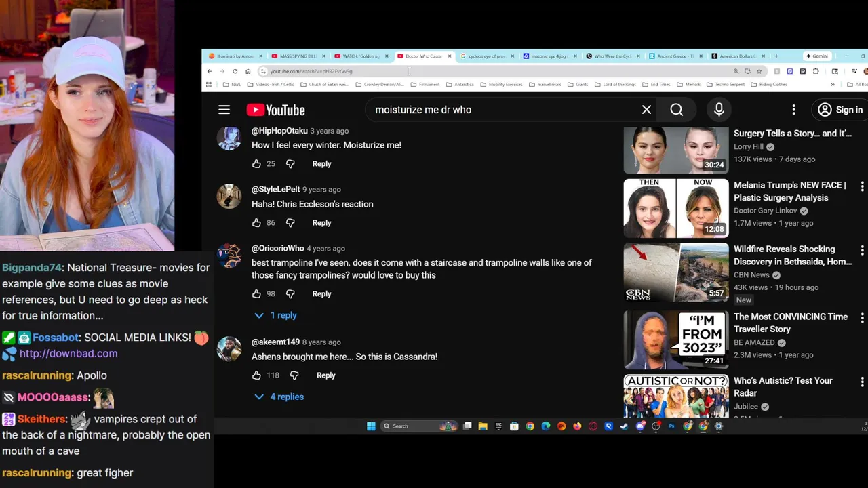Like the @akeemt149 comment

[256, 375]
